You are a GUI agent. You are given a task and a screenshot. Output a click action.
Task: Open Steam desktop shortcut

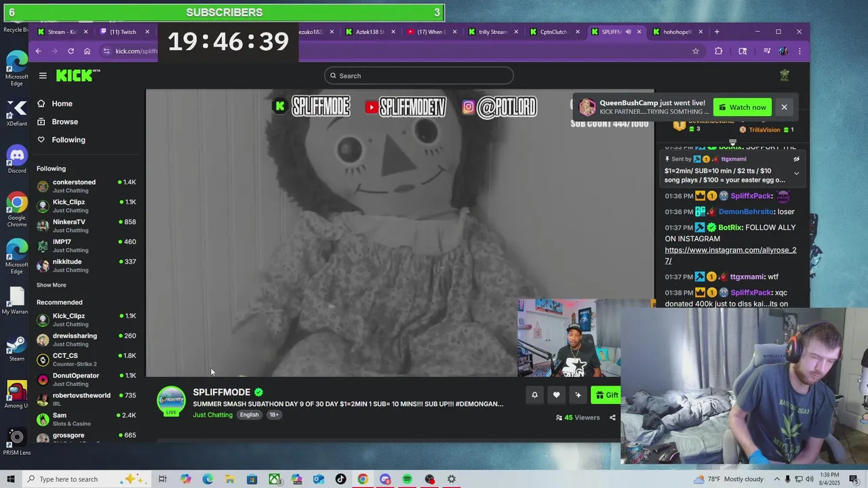(17, 348)
